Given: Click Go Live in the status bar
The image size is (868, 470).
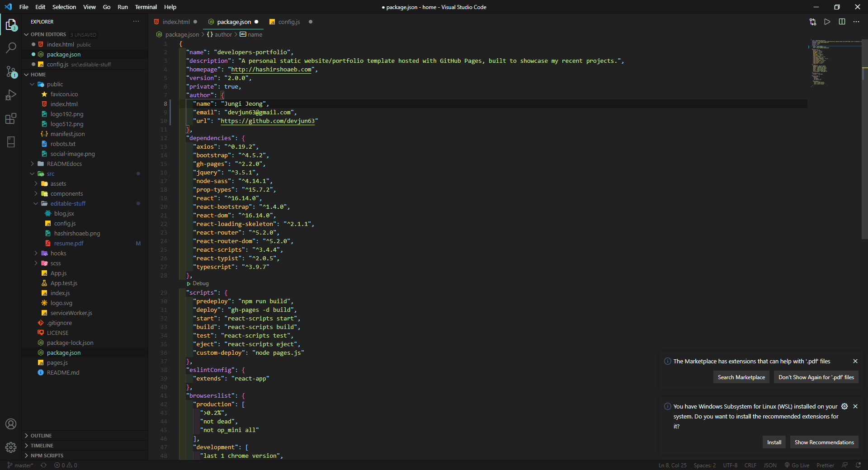Looking at the screenshot, I should 797,465.
